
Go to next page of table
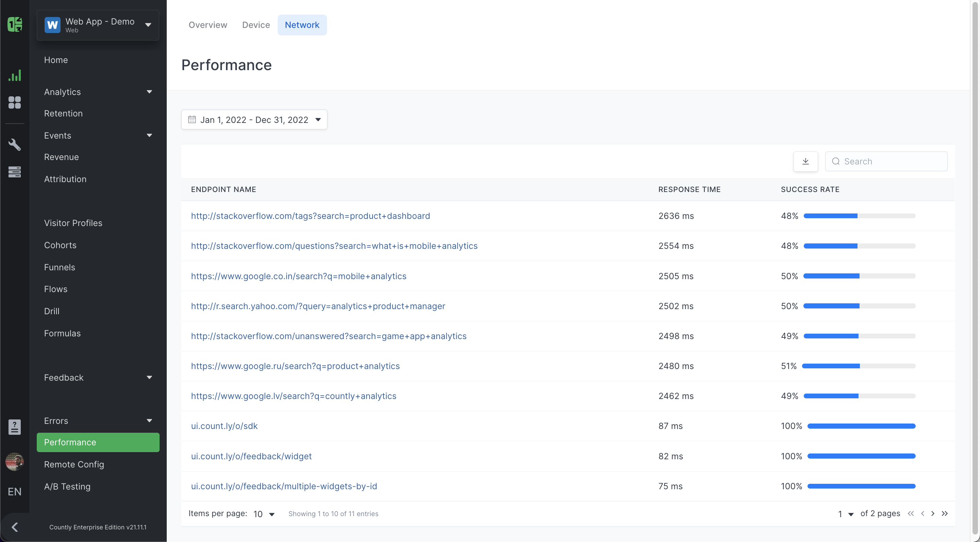pos(933,513)
